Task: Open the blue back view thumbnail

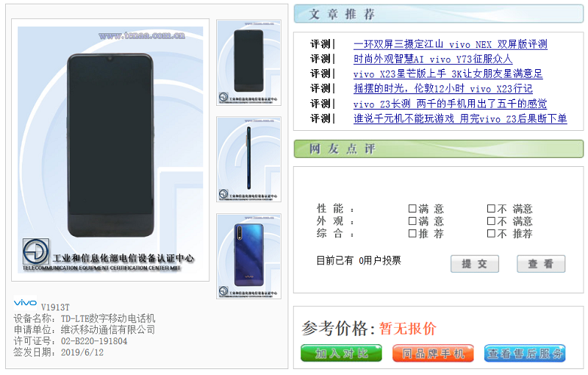Action: [x=248, y=256]
